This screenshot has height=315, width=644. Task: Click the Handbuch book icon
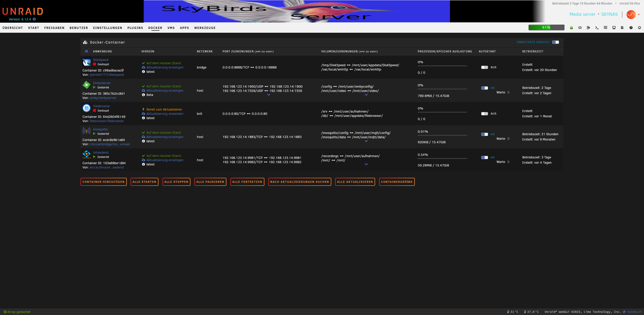coord(624,312)
